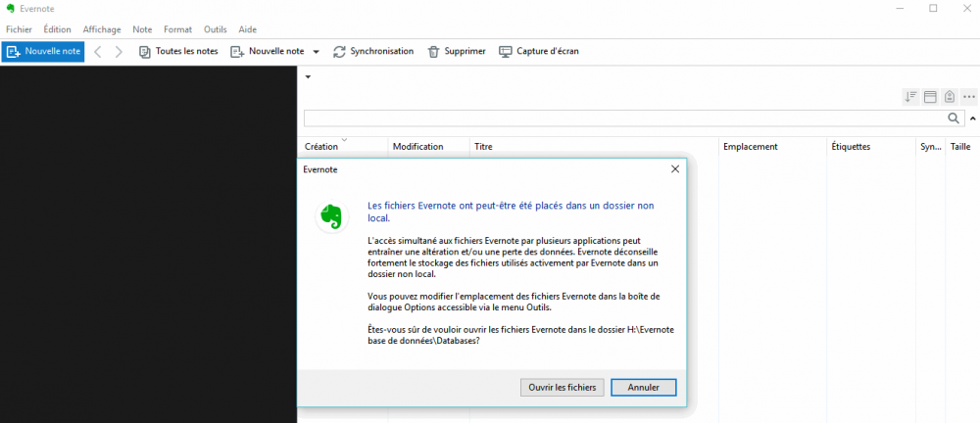Screen dimensions: 980x423
Task: Open the Affichage menu
Action: [102, 29]
